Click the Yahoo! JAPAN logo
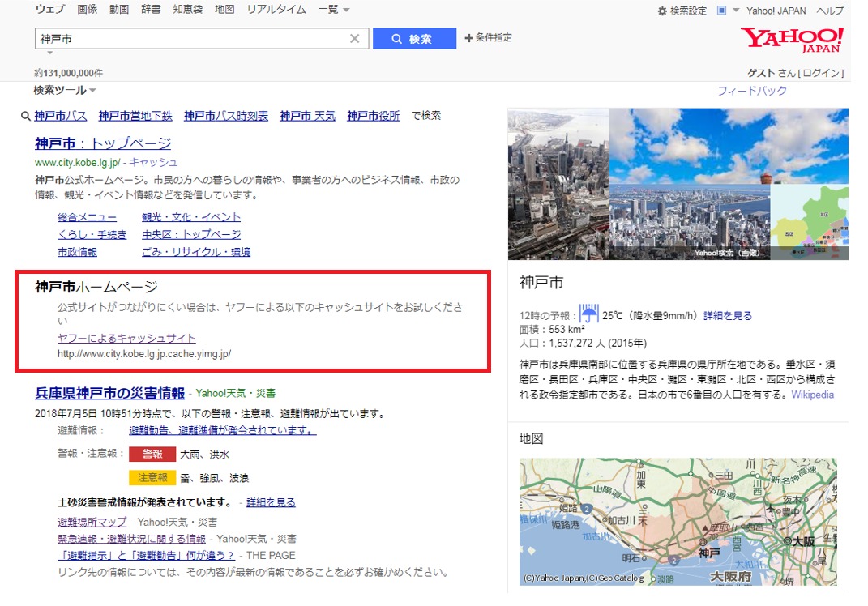This screenshot has width=868, height=606. pyautogui.click(x=791, y=39)
